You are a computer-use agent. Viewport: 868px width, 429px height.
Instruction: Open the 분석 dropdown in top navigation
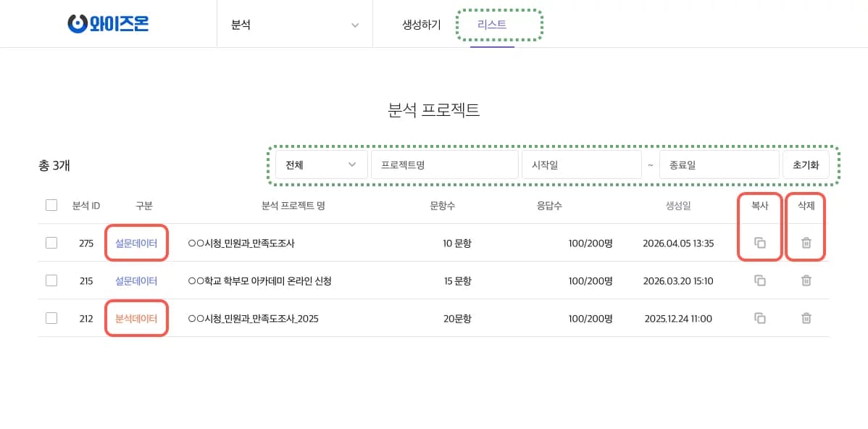pyautogui.click(x=294, y=25)
